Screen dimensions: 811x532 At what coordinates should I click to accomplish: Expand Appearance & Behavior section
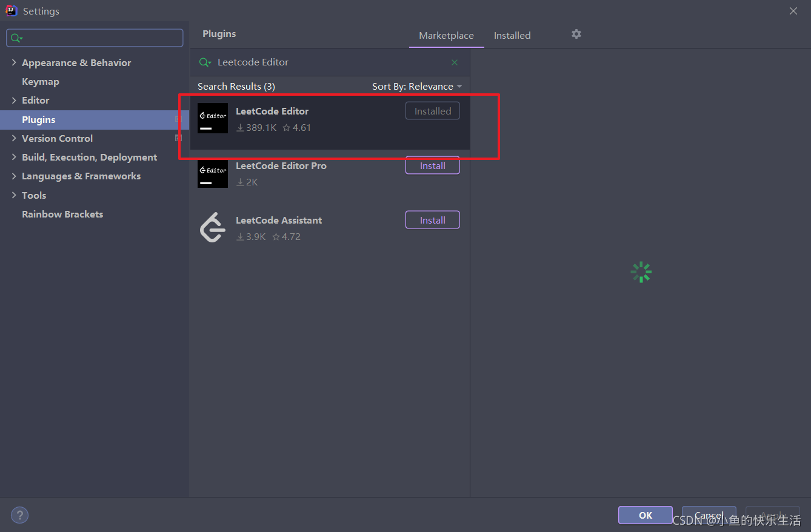(14, 62)
